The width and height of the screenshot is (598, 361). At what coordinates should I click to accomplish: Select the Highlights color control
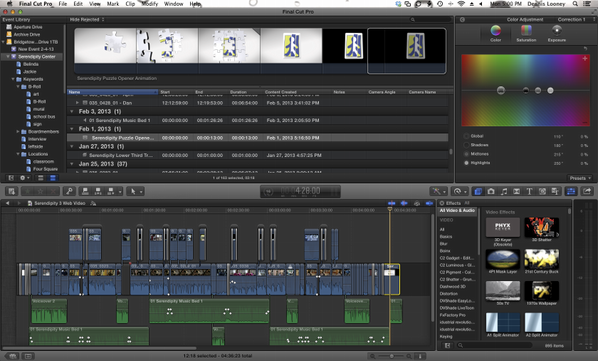pyautogui.click(x=466, y=163)
